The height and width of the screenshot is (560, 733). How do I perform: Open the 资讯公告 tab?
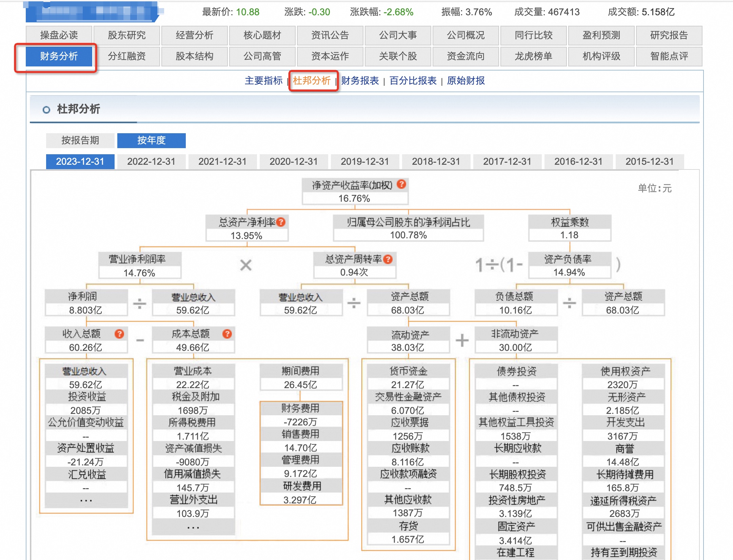(x=330, y=35)
